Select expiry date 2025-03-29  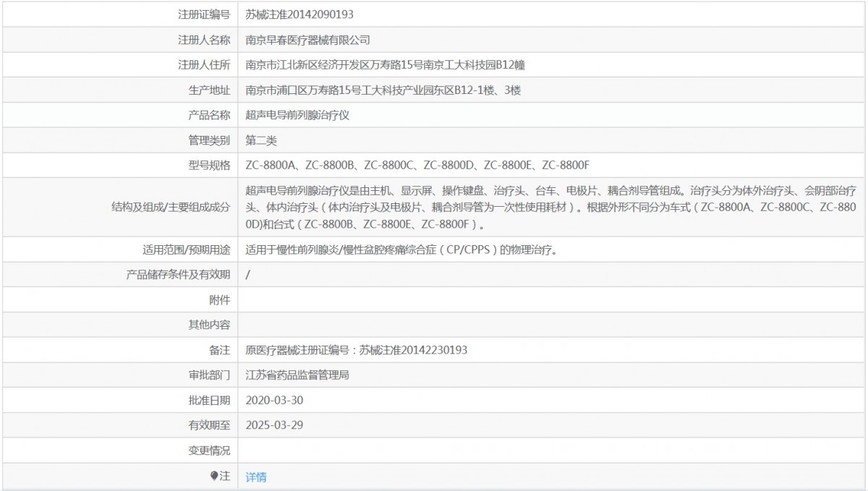(x=274, y=425)
